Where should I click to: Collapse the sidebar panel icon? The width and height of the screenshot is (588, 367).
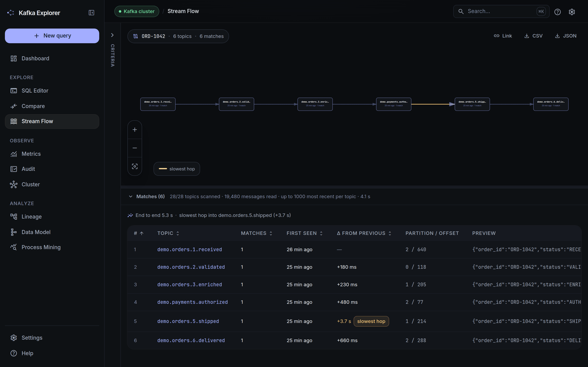pos(91,13)
